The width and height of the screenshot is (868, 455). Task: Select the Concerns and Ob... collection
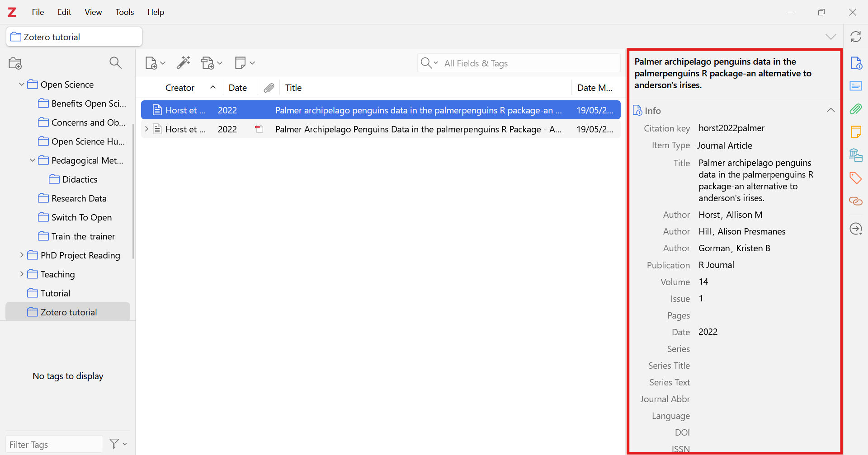[89, 122]
